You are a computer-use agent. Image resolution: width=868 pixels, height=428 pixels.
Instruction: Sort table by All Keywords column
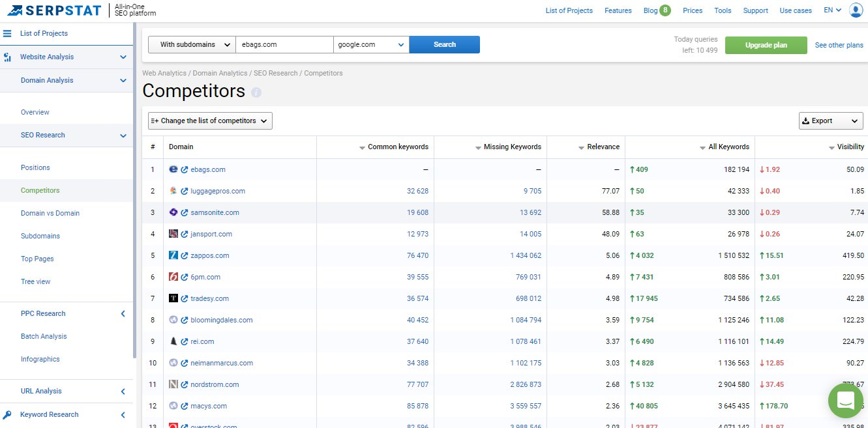tap(725, 147)
